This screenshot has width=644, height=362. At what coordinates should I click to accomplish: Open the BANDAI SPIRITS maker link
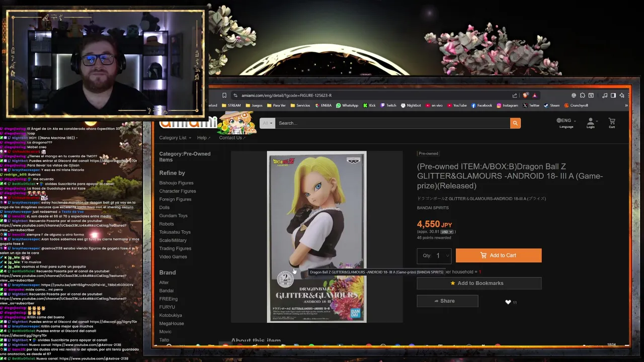click(433, 208)
